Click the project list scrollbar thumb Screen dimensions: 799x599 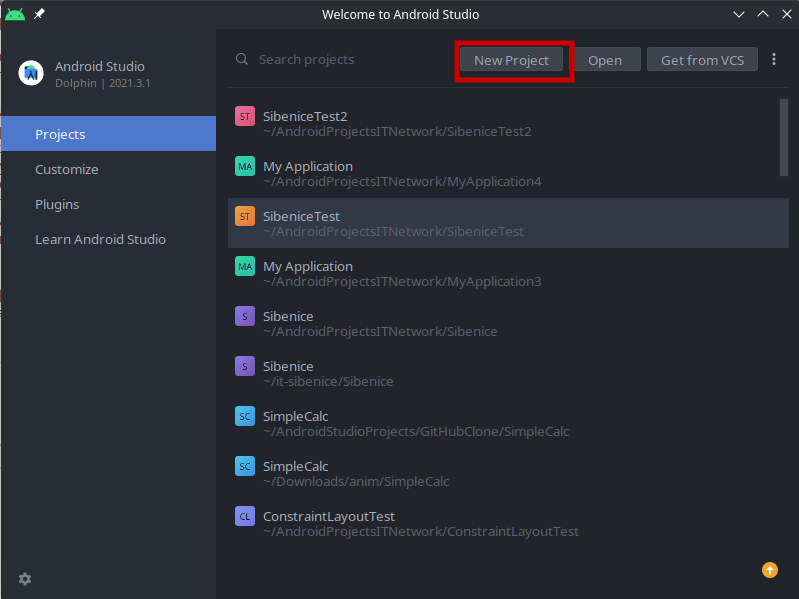pyautogui.click(x=783, y=138)
